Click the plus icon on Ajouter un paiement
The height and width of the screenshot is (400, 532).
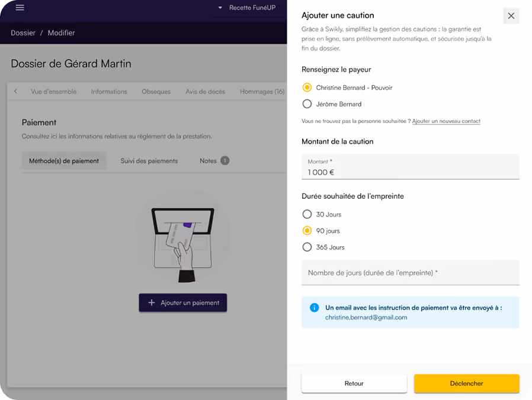152,302
